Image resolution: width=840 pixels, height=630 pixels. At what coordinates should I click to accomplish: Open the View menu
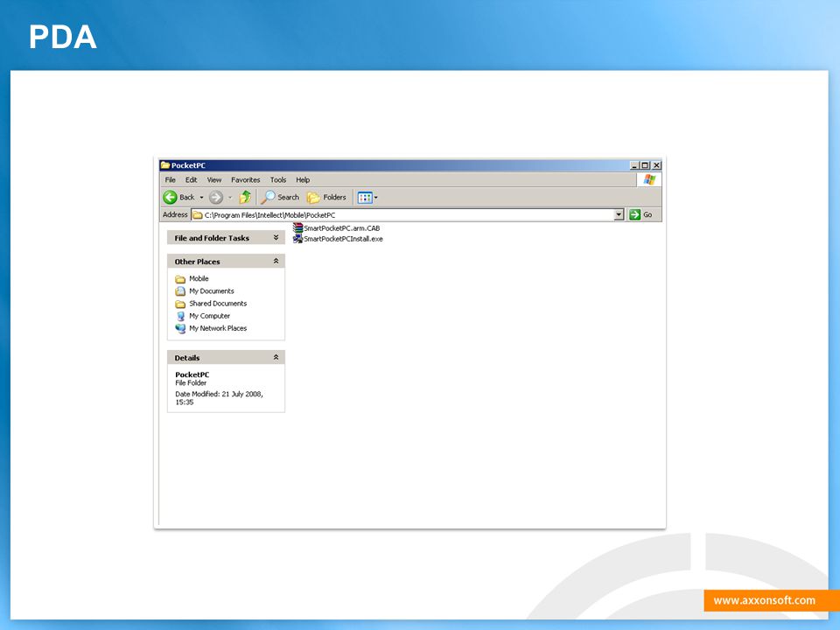pos(214,180)
